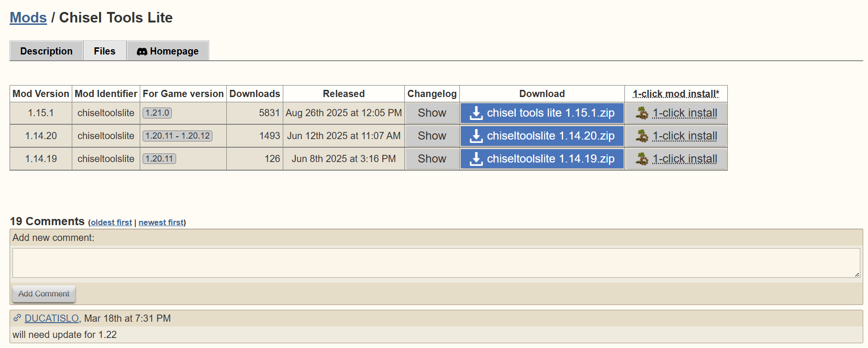
Task: Click the Discord icon on the Homepage tab
Action: (x=142, y=52)
